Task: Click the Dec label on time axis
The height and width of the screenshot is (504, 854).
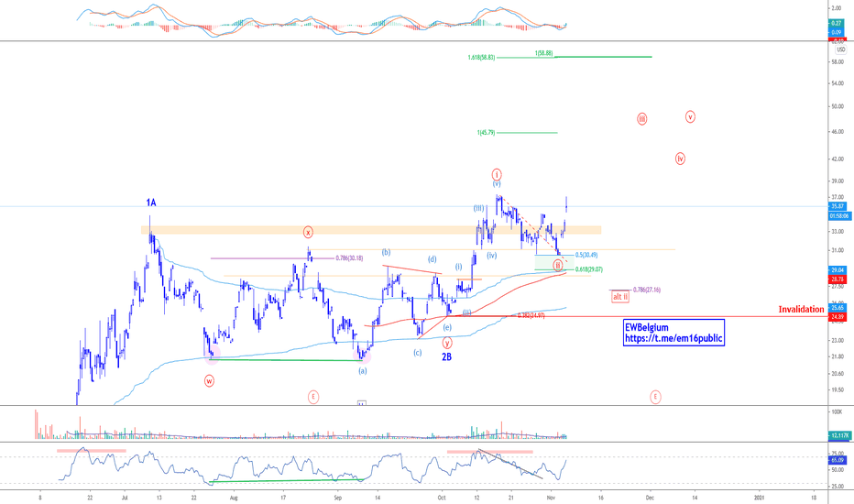Action: [x=650, y=498]
